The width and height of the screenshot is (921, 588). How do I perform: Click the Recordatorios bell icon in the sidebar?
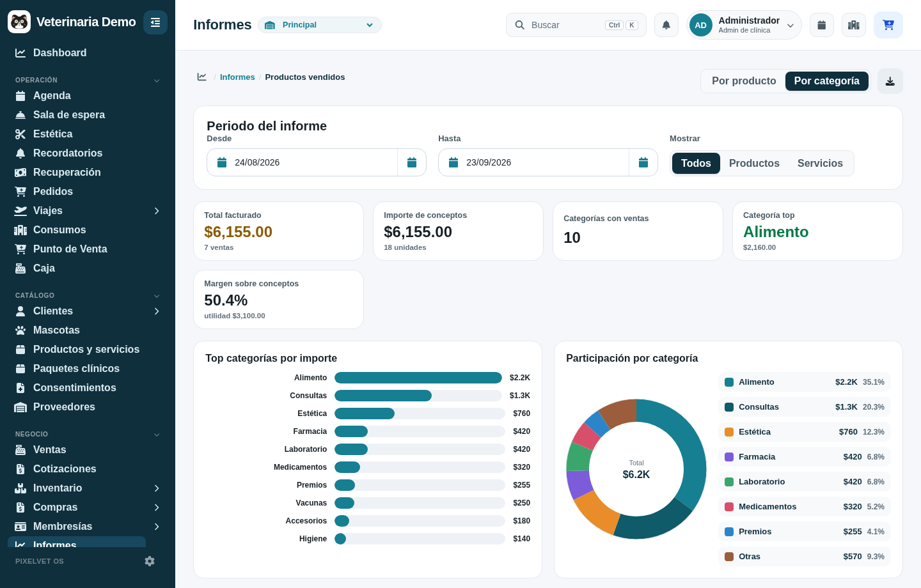tap(20, 153)
